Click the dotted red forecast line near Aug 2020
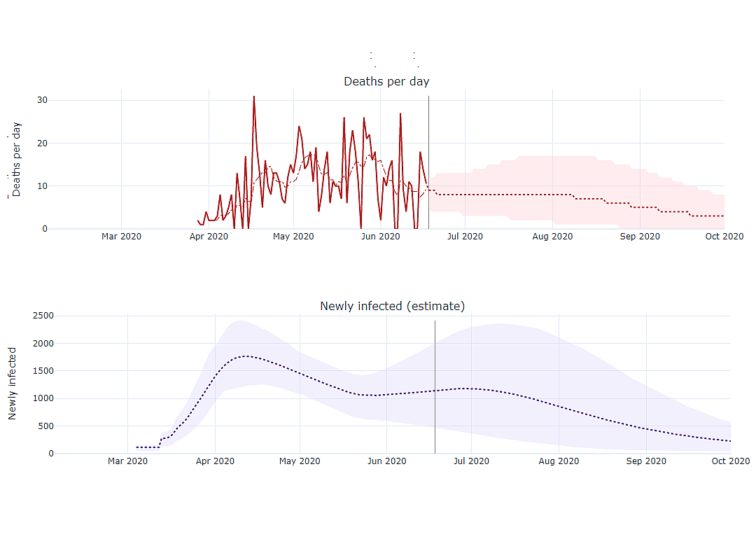Image resolution: width=756 pixels, height=539 pixels. click(x=552, y=195)
